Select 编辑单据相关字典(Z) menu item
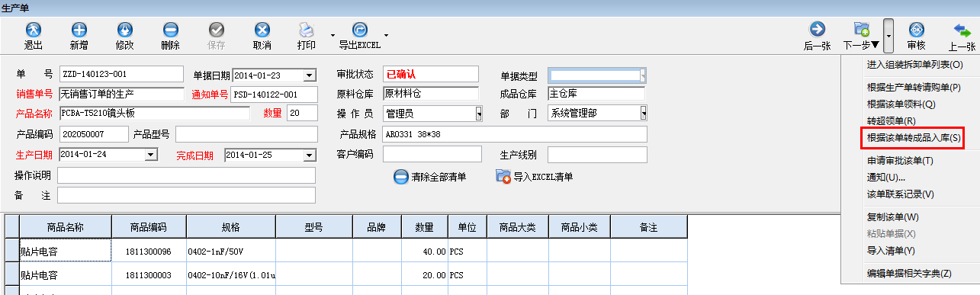The width and height of the screenshot is (980, 295). pyautogui.click(x=909, y=274)
